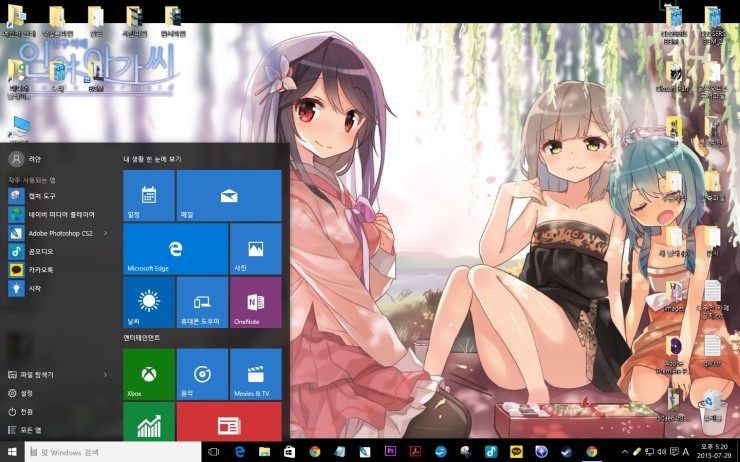Open the 휴대폰 도우미 tile
Image resolution: width=740 pixels, height=462 pixels.
(202, 302)
